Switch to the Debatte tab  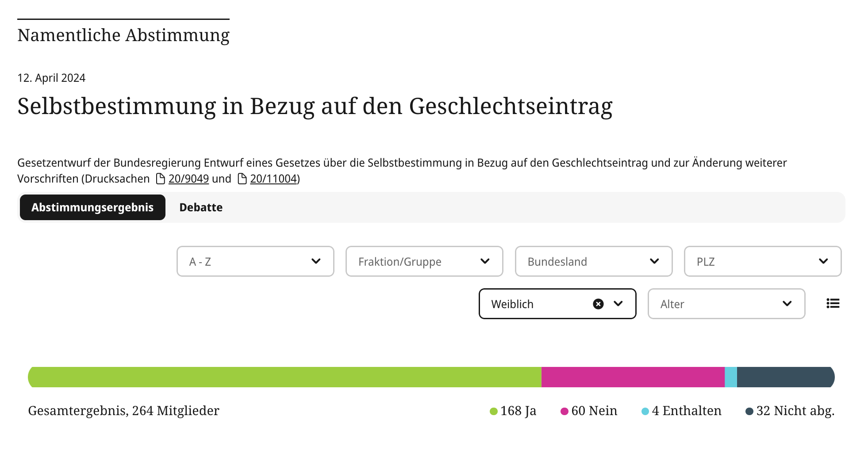coord(201,207)
